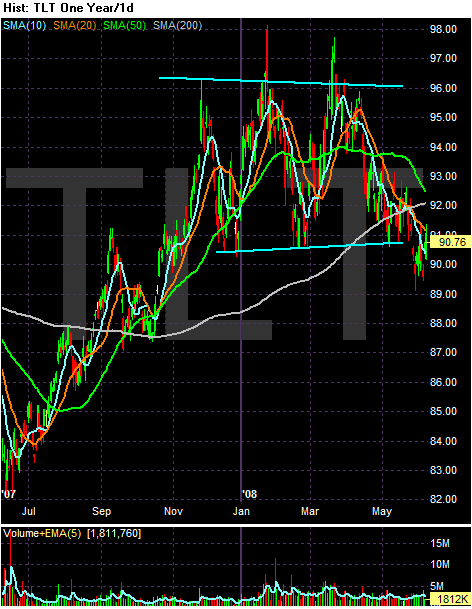Viewport: 472px width, 609px height.
Task: Click the 85.00 price axis label
Action: (x=443, y=411)
